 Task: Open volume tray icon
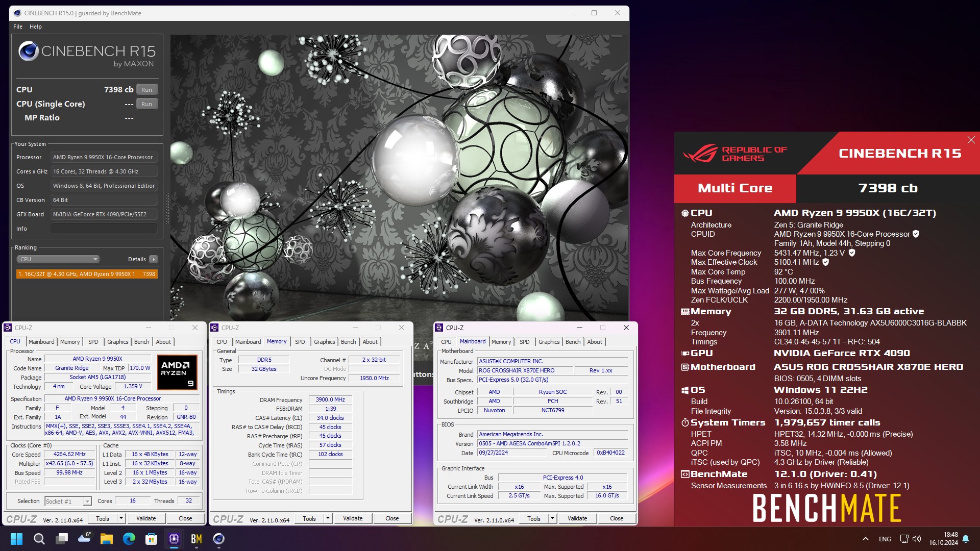[917, 539]
